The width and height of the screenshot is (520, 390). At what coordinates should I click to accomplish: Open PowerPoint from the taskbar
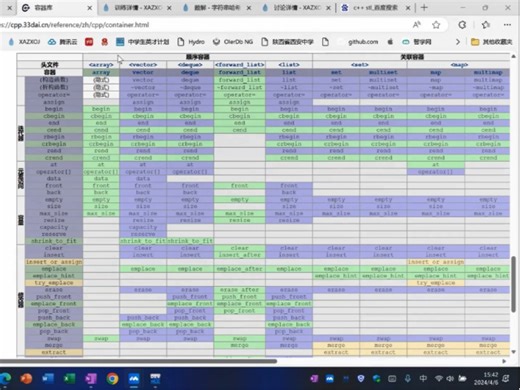point(26,378)
